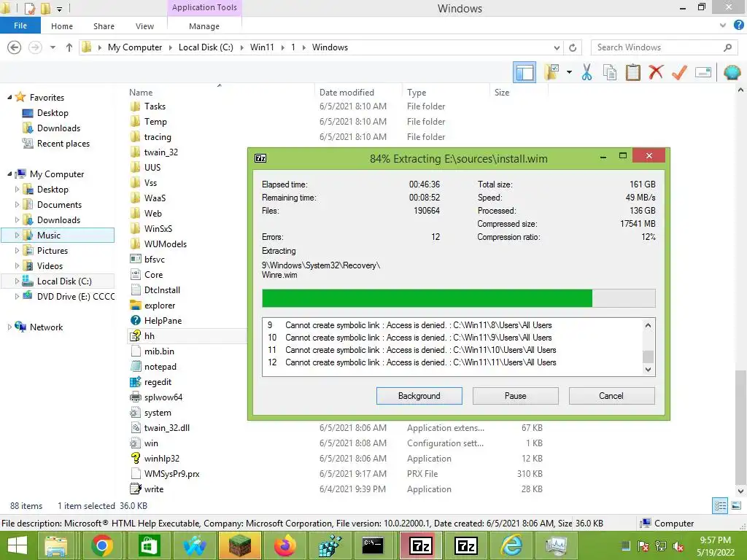Click the Application Tools contextual tab
Viewport: 747px width, 560px height.
204,7
